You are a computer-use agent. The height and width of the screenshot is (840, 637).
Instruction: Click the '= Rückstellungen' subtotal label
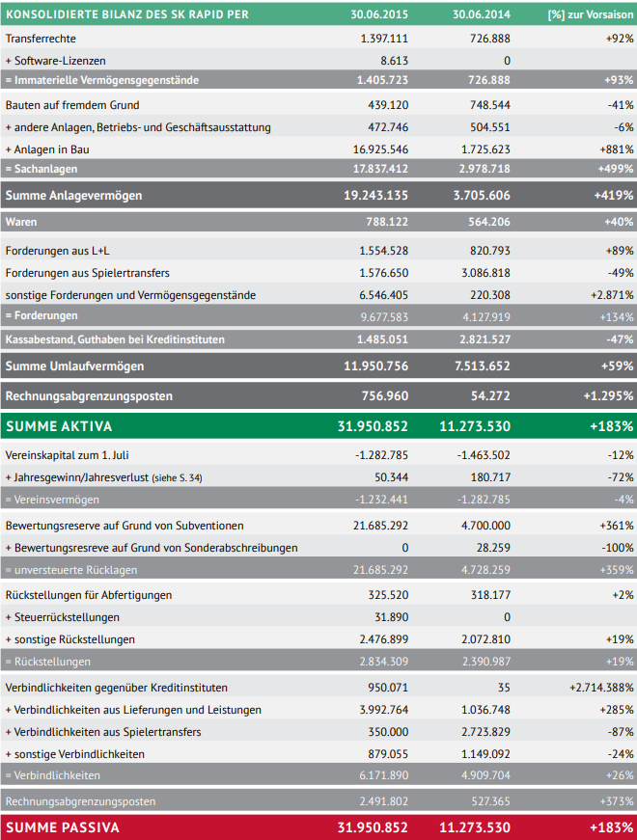pyautogui.click(x=47, y=662)
